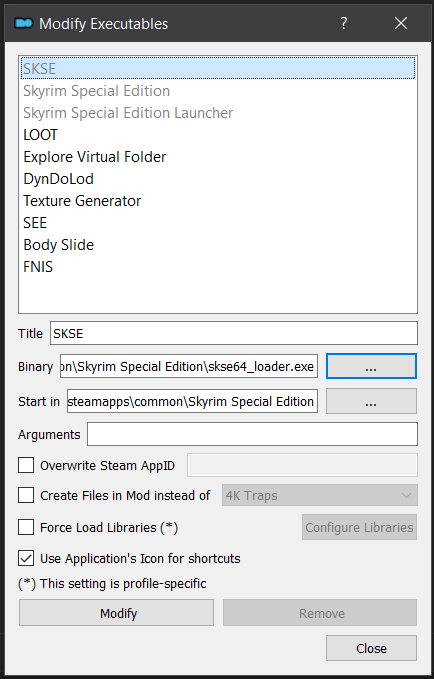Select FNIS in the list

[x=218, y=267]
